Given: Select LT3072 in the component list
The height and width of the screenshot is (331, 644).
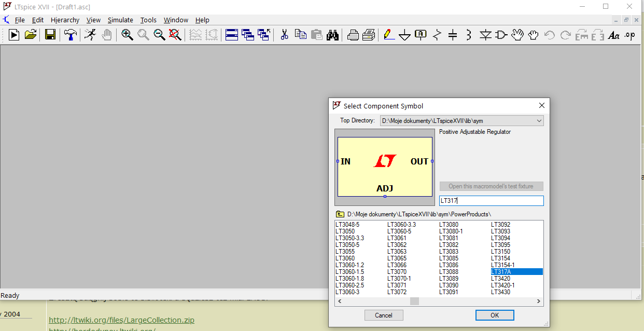Looking at the screenshot, I should click(x=397, y=292).
